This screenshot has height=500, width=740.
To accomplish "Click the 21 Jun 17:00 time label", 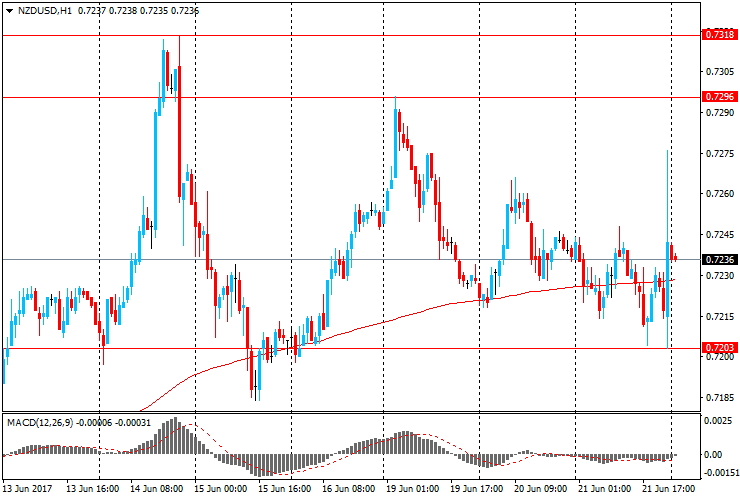I will (669, 489).
